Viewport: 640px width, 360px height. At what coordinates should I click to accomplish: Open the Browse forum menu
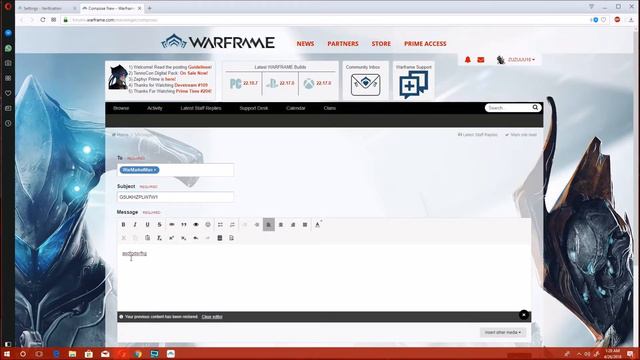(x=121, y=108)
